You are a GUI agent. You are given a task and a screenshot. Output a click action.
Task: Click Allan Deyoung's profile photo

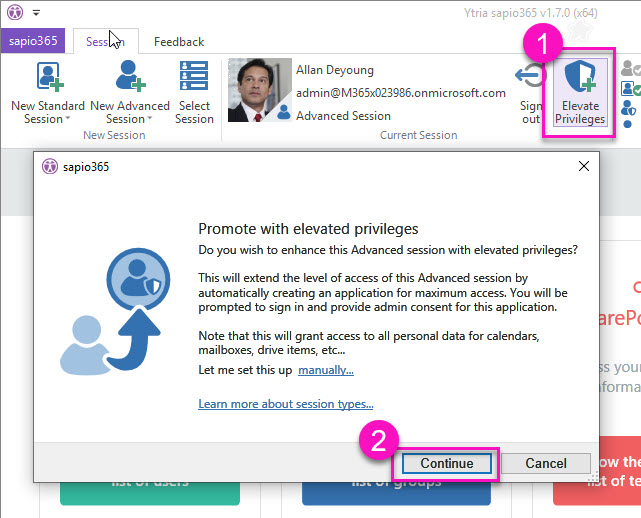260,90
